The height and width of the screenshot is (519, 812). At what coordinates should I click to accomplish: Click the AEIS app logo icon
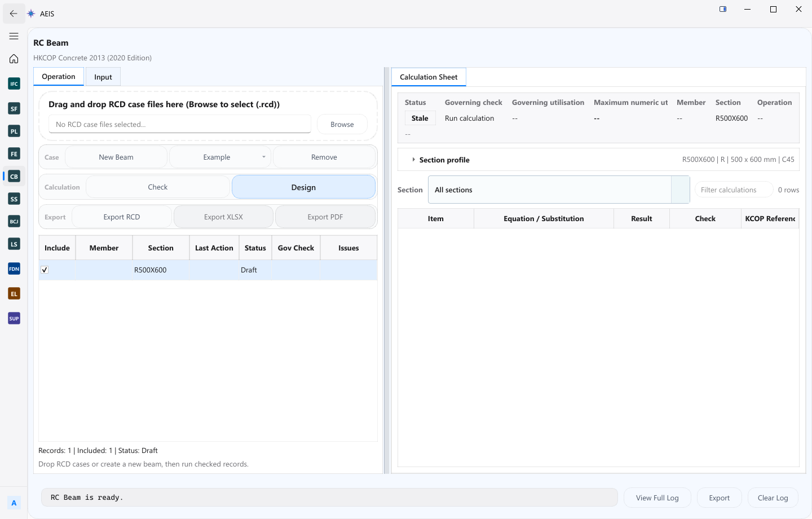31,14
